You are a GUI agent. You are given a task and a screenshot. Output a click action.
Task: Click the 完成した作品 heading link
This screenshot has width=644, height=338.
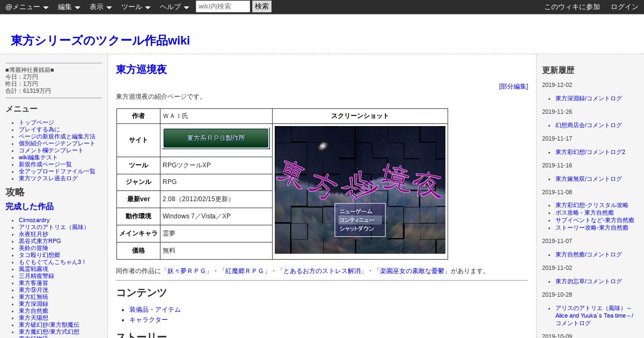[30, 207]
